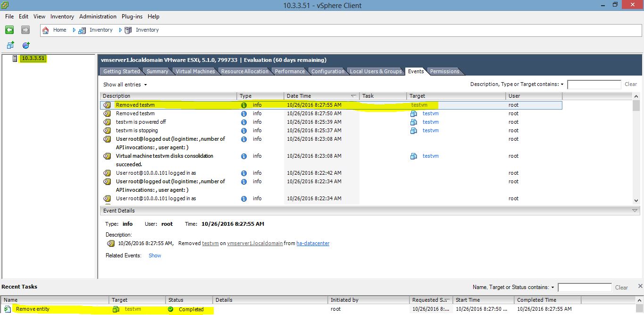Click testvm target link at 8:27:50 AM

coord(431,113)
